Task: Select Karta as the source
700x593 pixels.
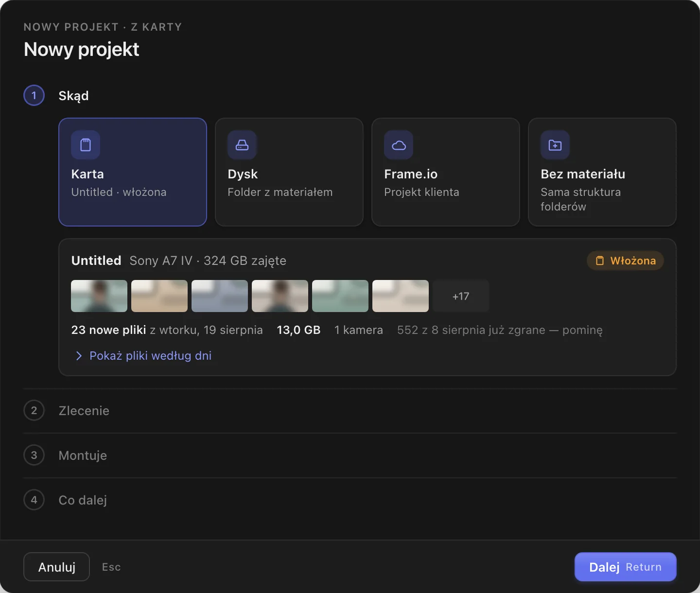Action: pyautogui.click(x=133, y=172)
